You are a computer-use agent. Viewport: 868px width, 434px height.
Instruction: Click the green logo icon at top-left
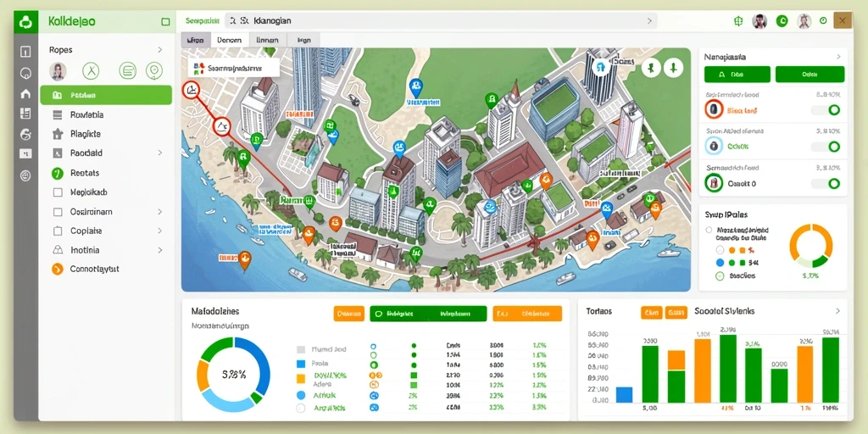pyautogui.click(x=25, y=22)
